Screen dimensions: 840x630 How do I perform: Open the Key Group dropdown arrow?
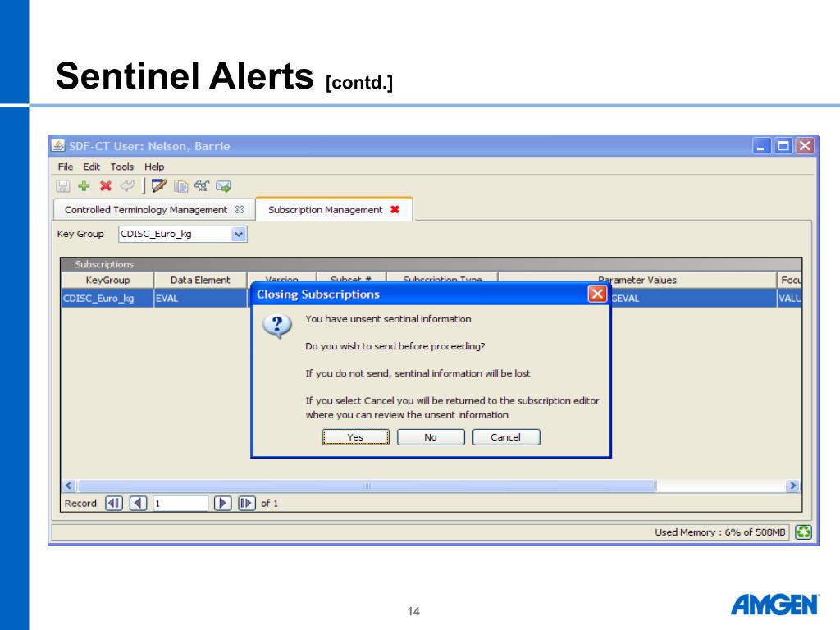[239, 234]
